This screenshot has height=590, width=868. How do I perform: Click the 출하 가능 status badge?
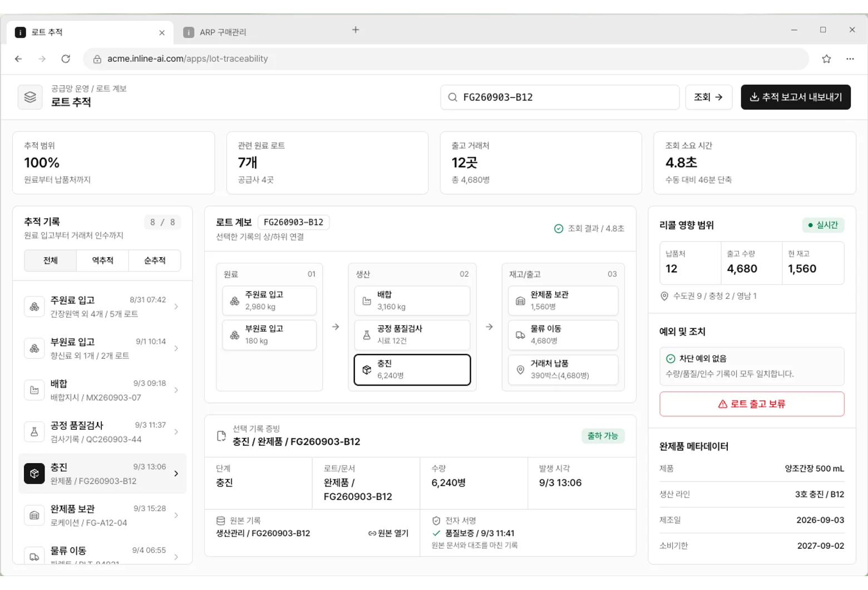[x=603, y=436]
